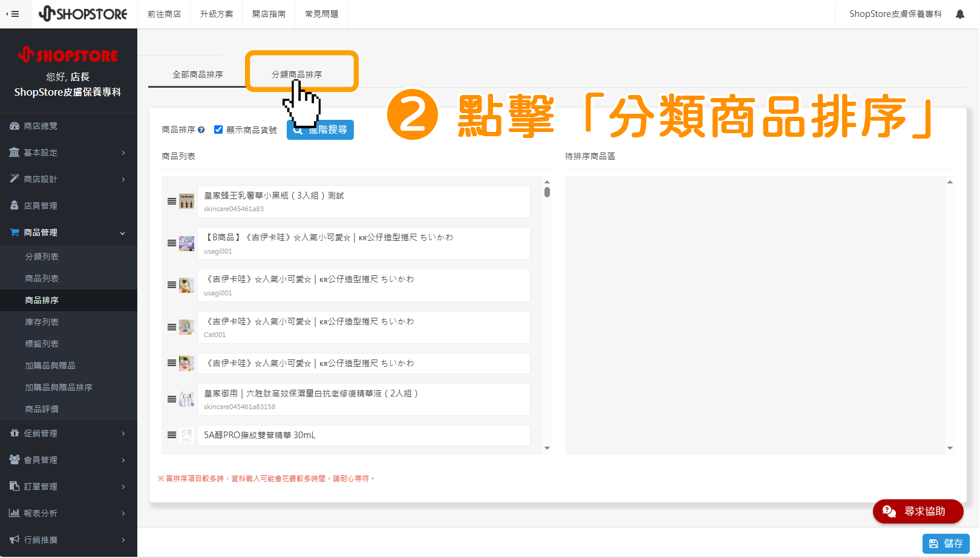This screenshot has height=558, width=980.
Task: Click the dashboard icon for 商店總覽
Action: click(x=15, y=126)
